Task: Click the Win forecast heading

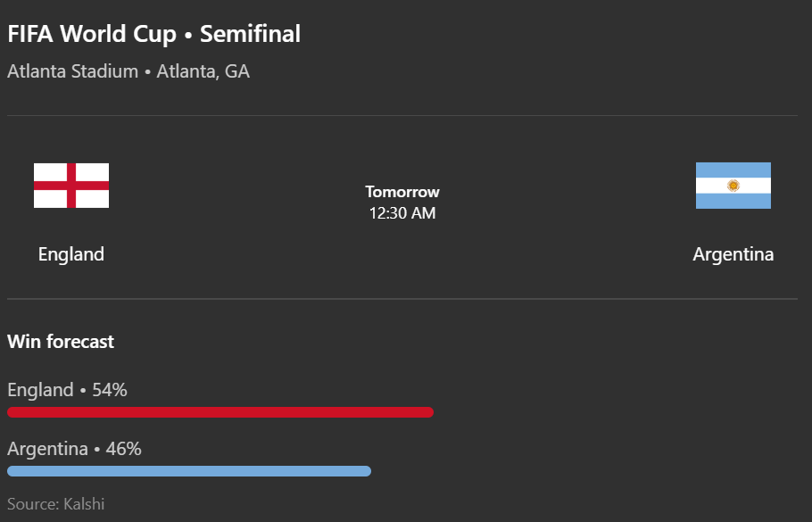Action: click(x=61, y=341)
